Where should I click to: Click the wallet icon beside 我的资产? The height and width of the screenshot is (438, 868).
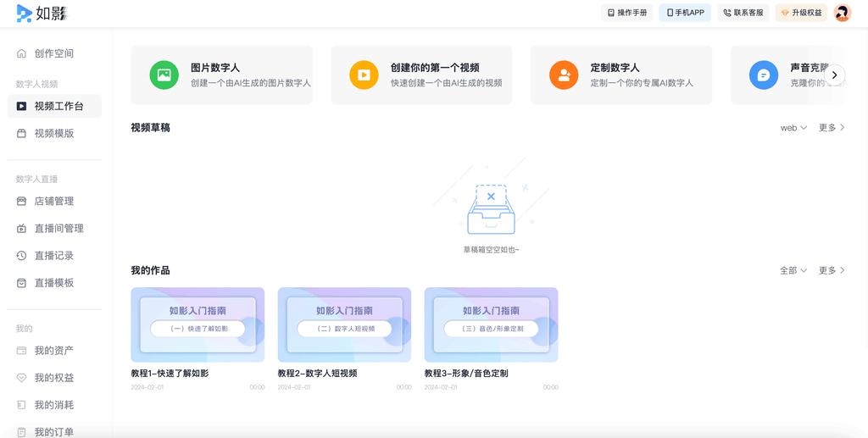pos(21,351)
